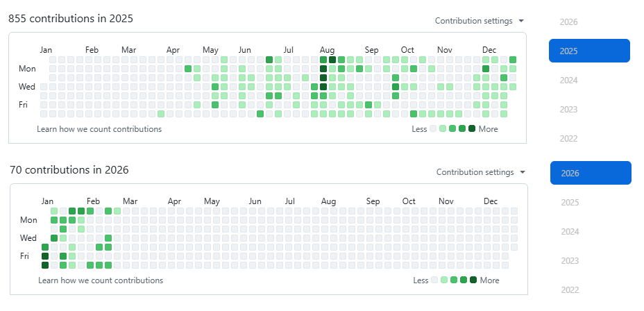Click the '855 contributions in 2025' heading

coord(71,18)
